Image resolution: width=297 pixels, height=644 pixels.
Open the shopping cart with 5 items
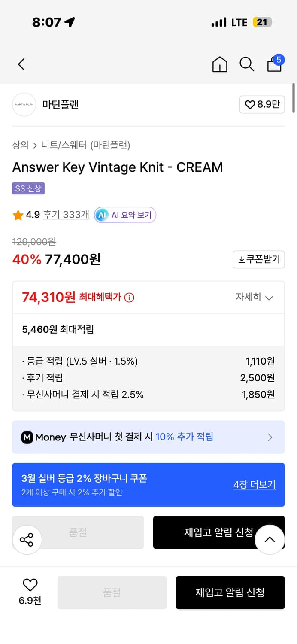(x=274, y=65)
